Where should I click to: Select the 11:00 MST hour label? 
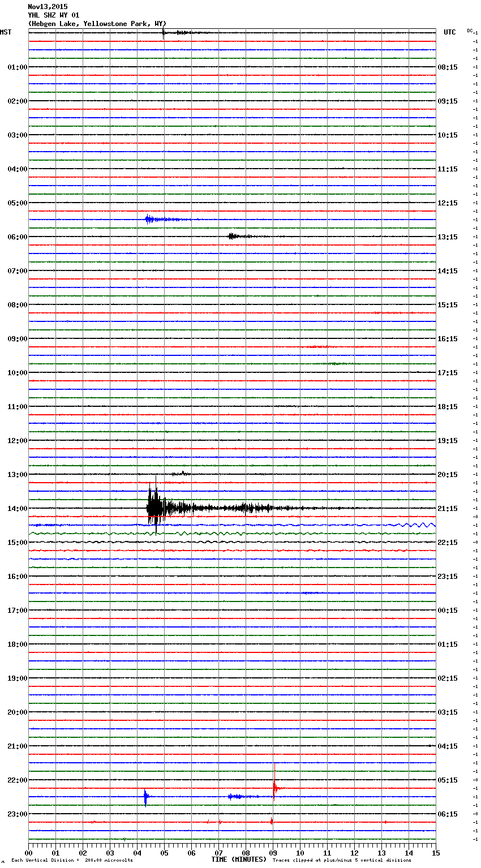pos(18,407)
